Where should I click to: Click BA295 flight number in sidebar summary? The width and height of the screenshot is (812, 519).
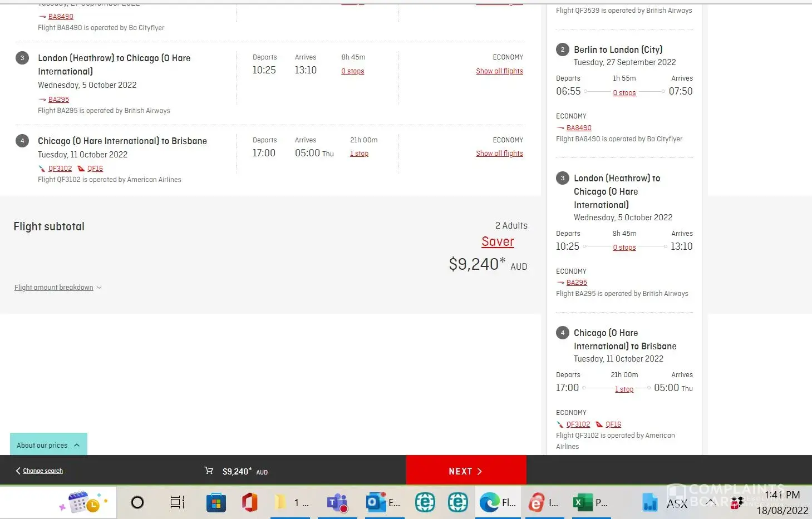[577, 283]
